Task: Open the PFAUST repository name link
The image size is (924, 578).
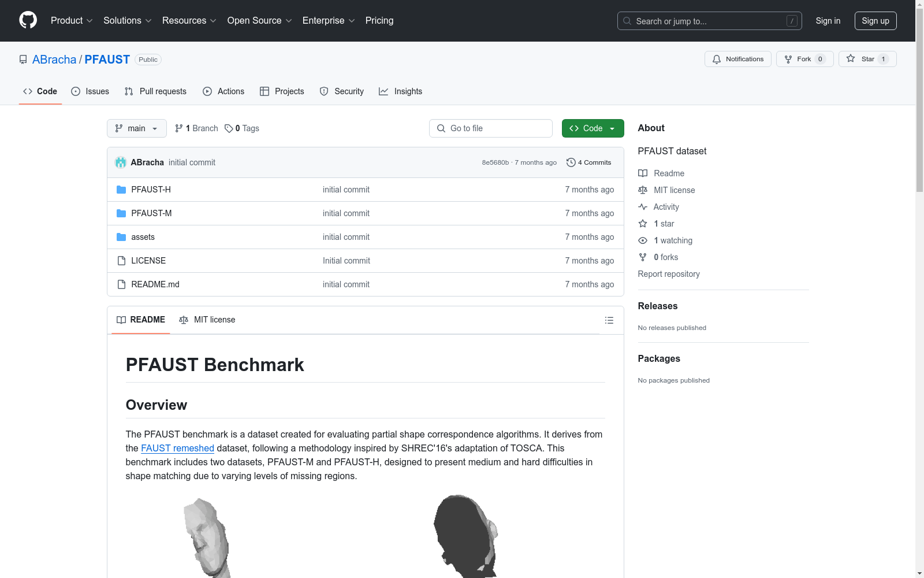Action: (x=107, y=60)
